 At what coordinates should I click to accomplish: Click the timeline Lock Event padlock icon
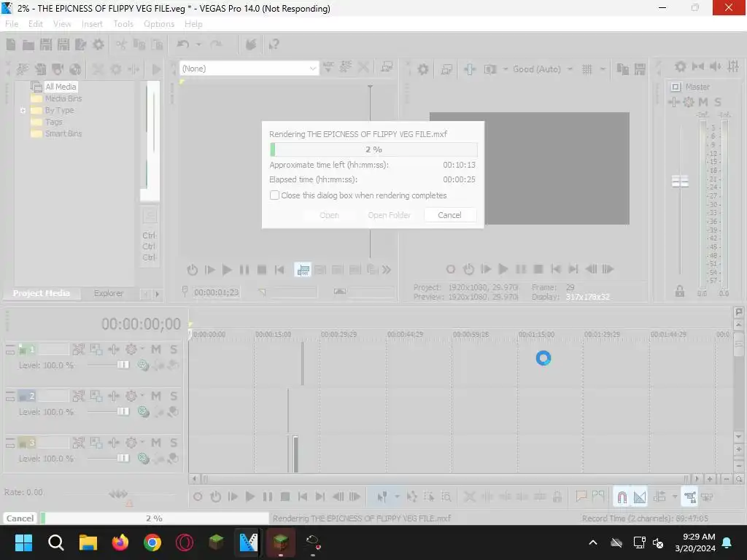tap(557, 497)
